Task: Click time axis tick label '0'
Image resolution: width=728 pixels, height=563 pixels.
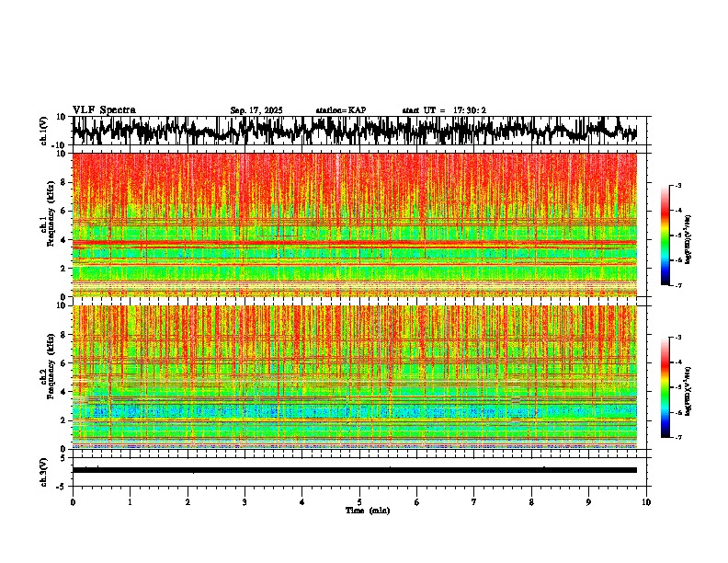Action: click(73, 502)
